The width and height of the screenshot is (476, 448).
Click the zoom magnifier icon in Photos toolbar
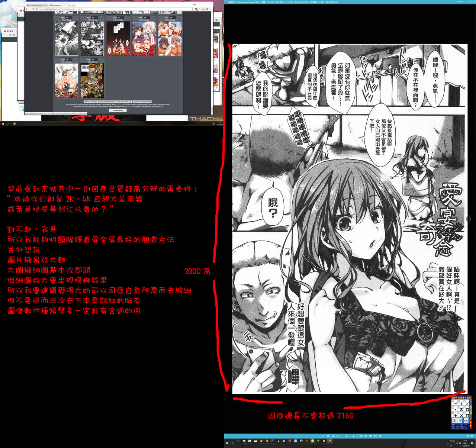click(328, 436)
